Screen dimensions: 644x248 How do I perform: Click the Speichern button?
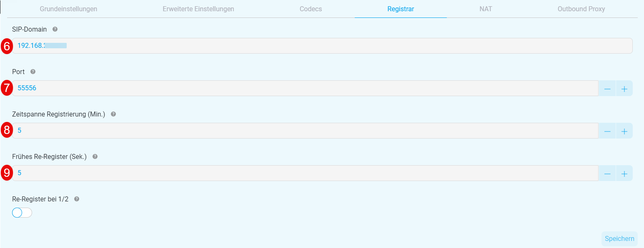619,239
